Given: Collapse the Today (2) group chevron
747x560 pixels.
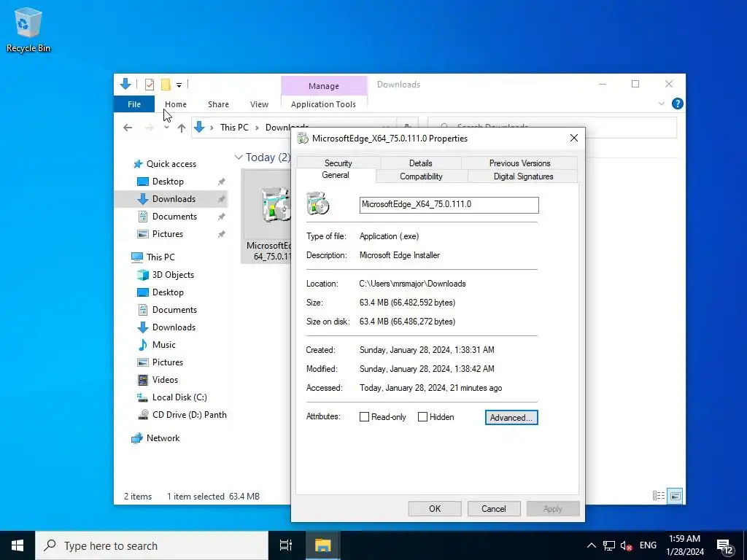Looking at the screenshot, I should 239,157.
